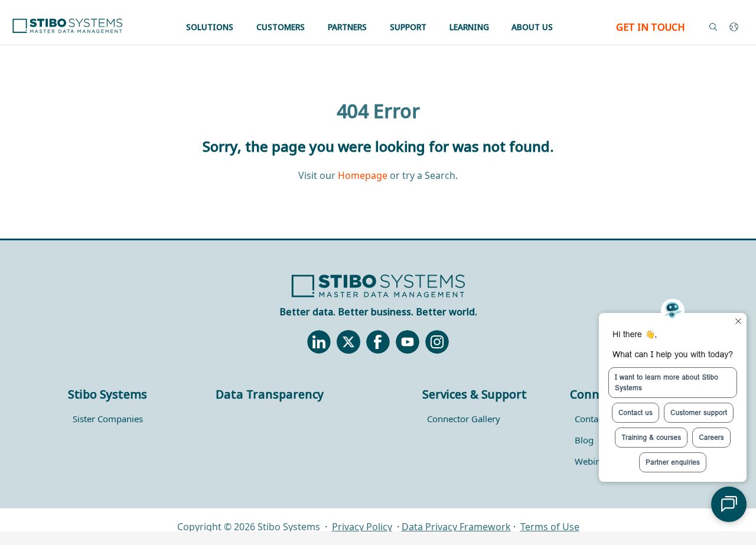Open the Connector Gallery footer link

point(464,419)
